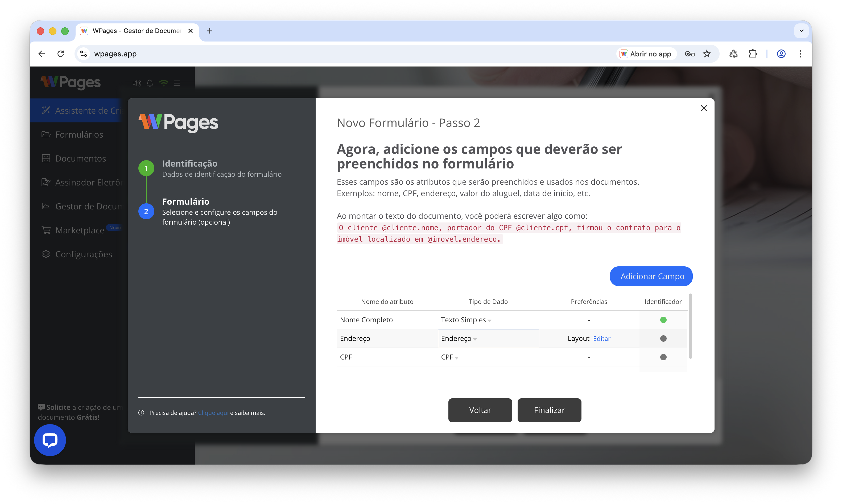Viewport: 842px width, 504px height.
Task: Set CPF row as identifier
Action: point(663,357)
